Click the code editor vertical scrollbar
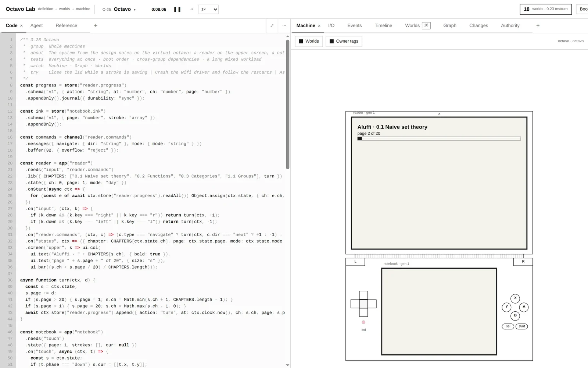The width and height of the screenshot is (588, 368). [x=287, y=105]
